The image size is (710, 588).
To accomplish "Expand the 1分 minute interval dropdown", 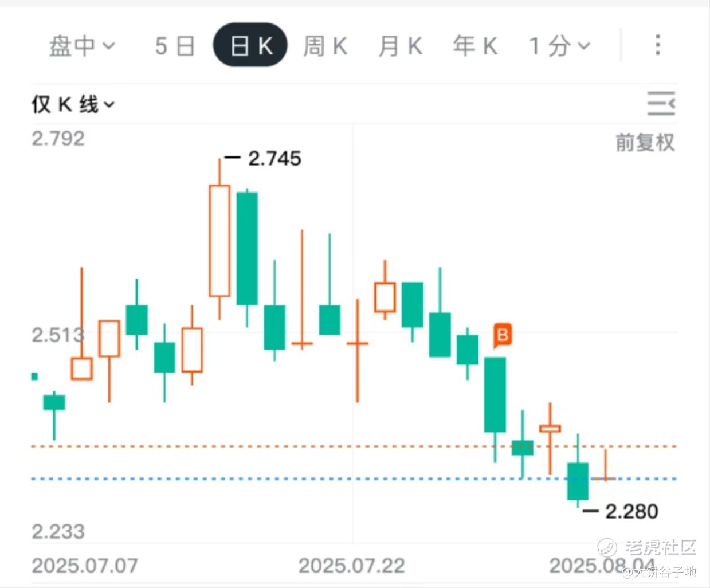I will tap(559, 46).
